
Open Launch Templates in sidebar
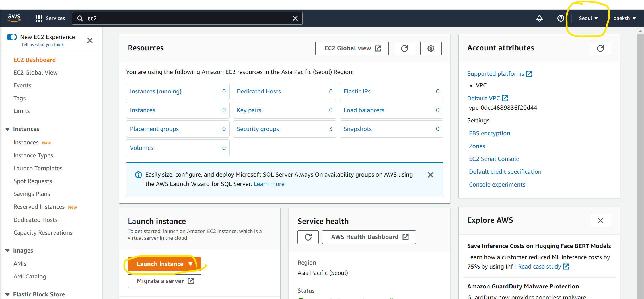point(38,168)
